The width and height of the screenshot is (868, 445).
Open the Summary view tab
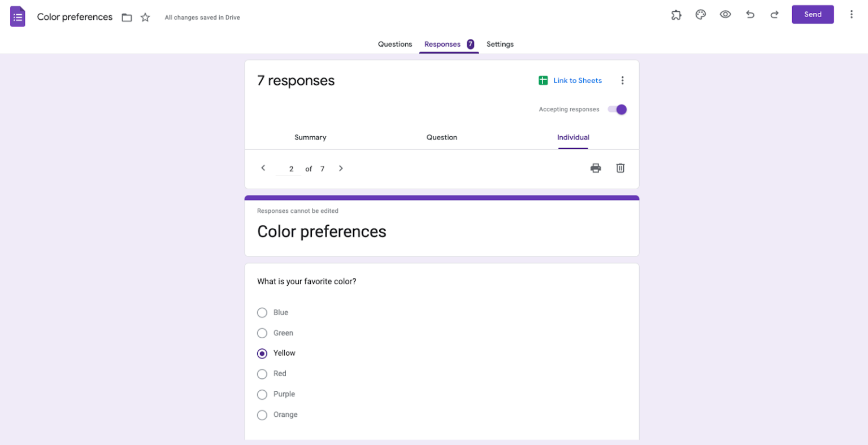pos(310,137)
